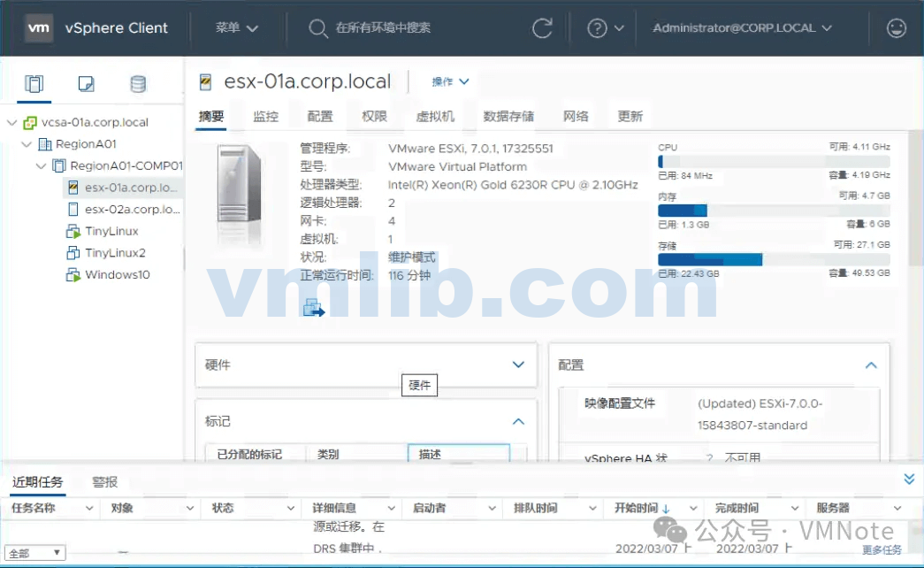
Task: Switch to VMs and Templates inventory view
Action: coord(86,83)
